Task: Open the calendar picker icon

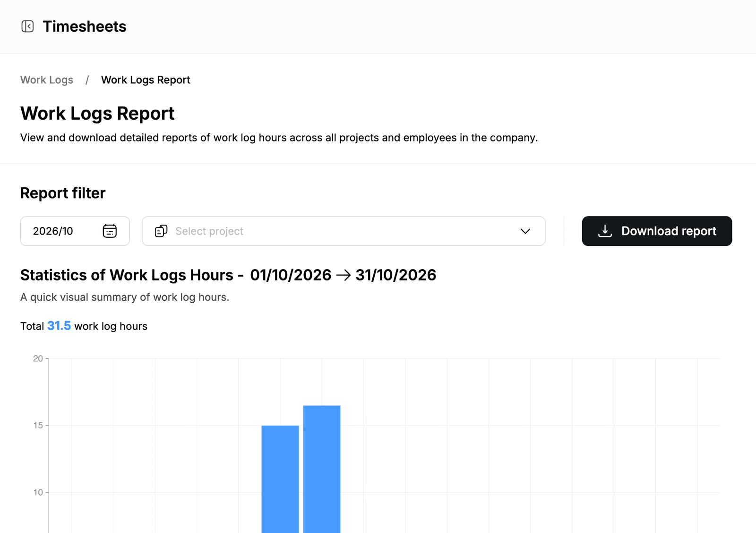Action: 110,231
